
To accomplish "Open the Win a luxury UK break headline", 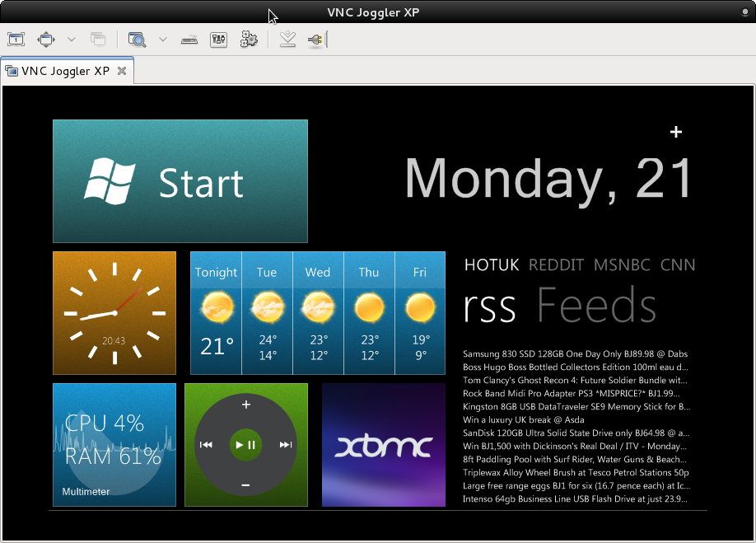I will (524, 419).
